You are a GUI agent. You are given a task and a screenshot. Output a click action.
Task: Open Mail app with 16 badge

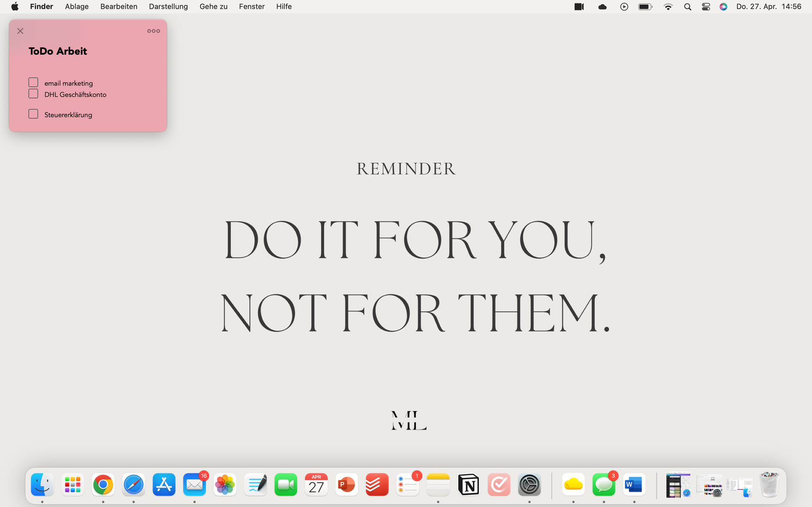click(x=194, y=484)
